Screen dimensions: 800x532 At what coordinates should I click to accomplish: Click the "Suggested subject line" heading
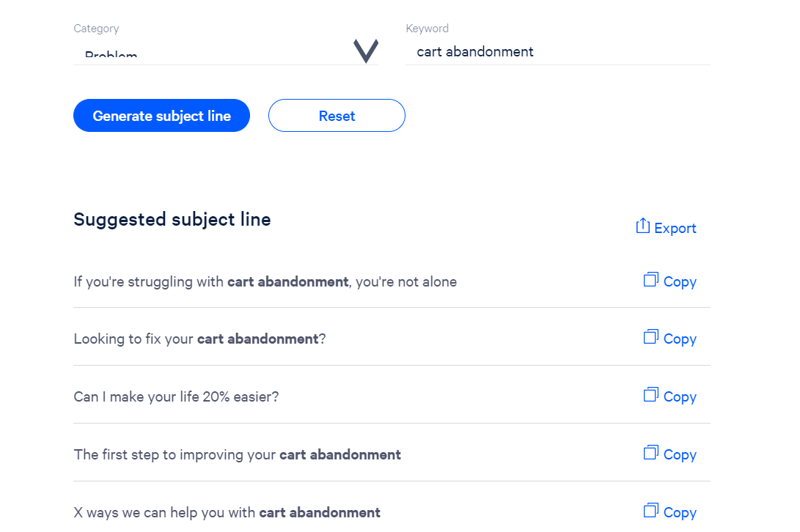tap(172, 220)
